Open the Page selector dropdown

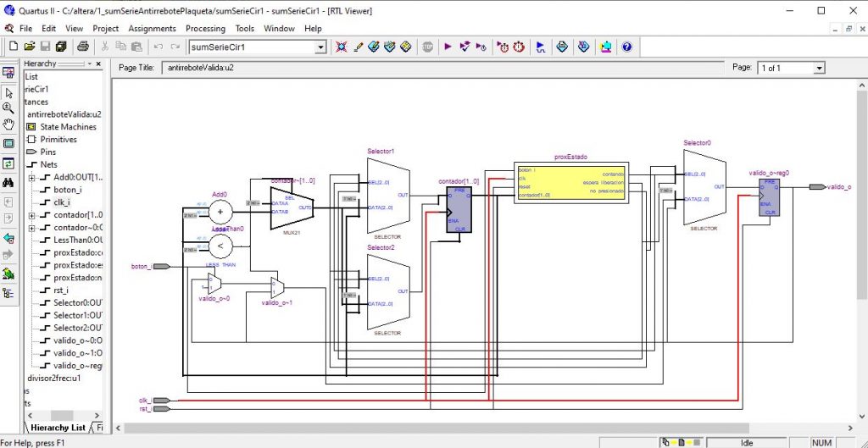click(819, 68)
